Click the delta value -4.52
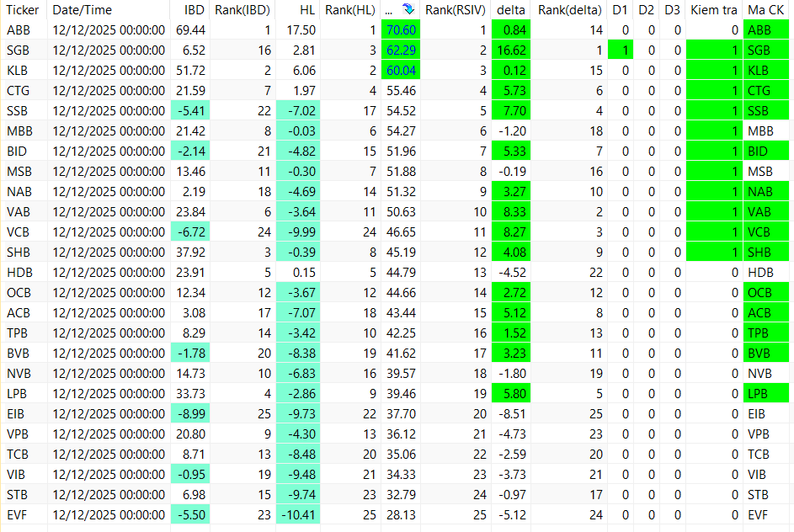 (513, 273)
